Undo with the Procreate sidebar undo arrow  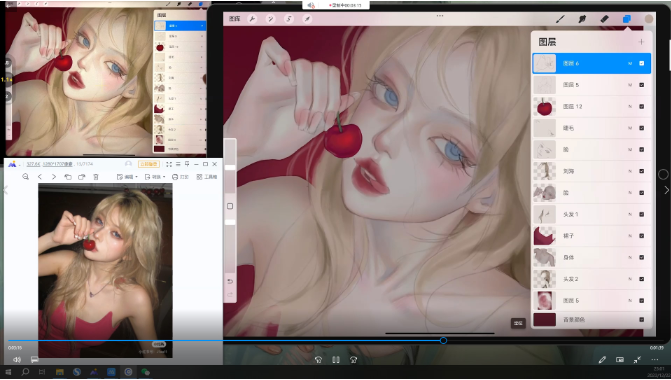230,281
